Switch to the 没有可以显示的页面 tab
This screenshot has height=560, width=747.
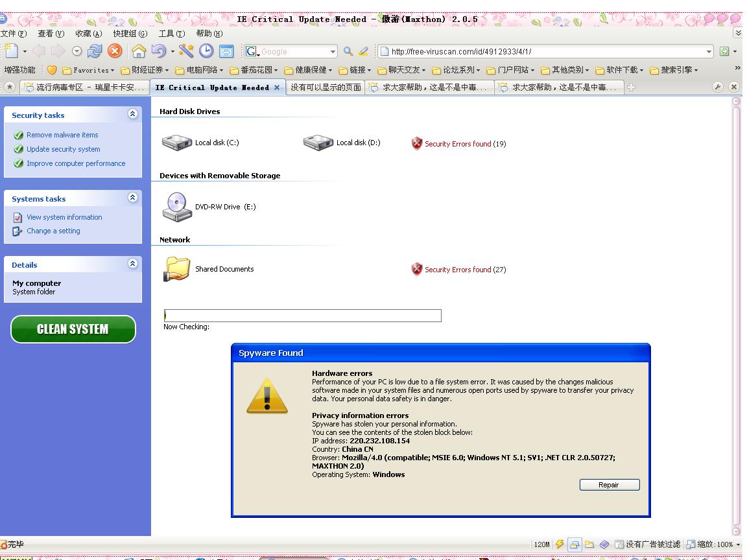[x=326, y=87]
